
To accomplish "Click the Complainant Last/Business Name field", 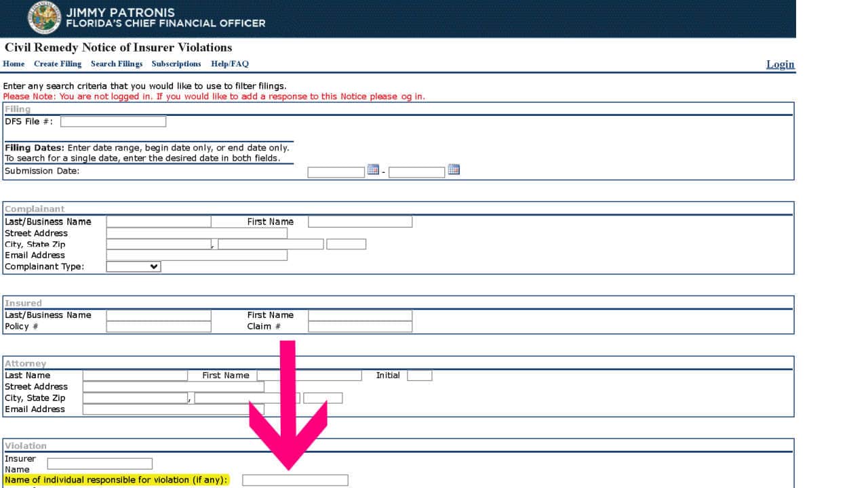I will pos(159,222).
